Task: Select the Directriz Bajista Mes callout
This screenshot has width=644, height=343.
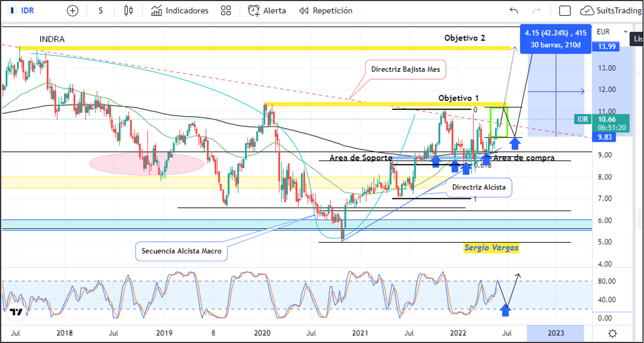Action: pos(405,69)
